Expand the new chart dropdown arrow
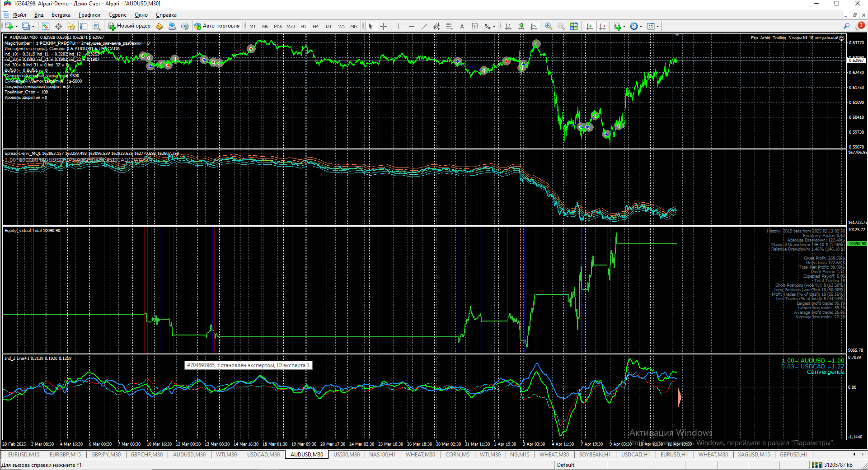 point(16,26)
